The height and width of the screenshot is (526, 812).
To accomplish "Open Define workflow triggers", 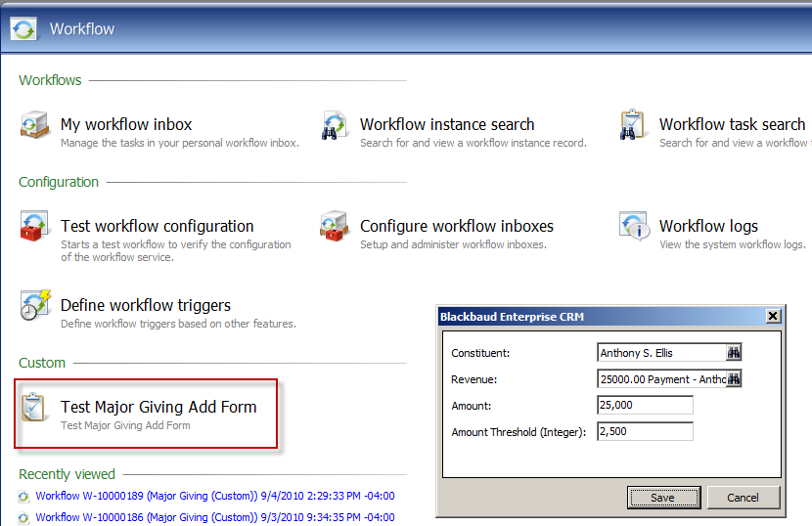I will click(146, 305).
